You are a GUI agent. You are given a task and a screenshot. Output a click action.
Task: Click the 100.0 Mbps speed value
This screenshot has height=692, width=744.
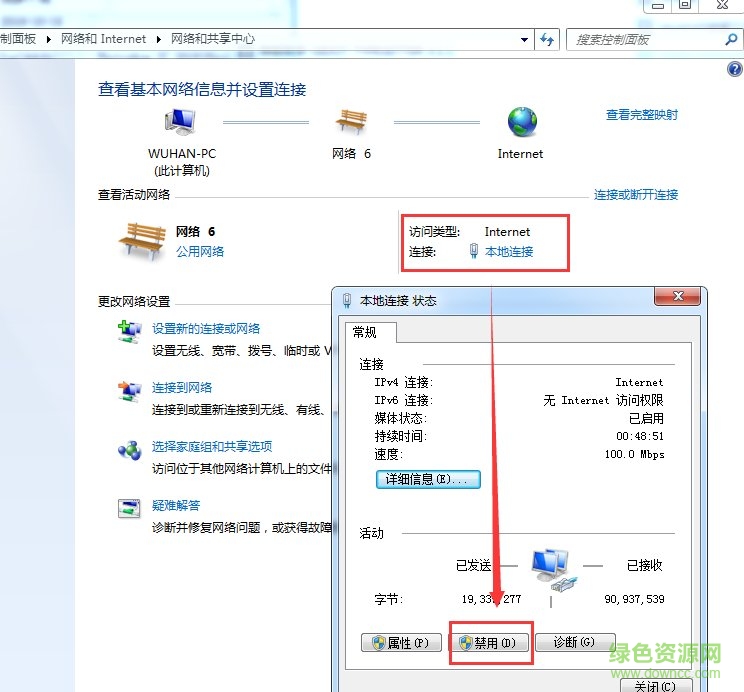point(634,454)
